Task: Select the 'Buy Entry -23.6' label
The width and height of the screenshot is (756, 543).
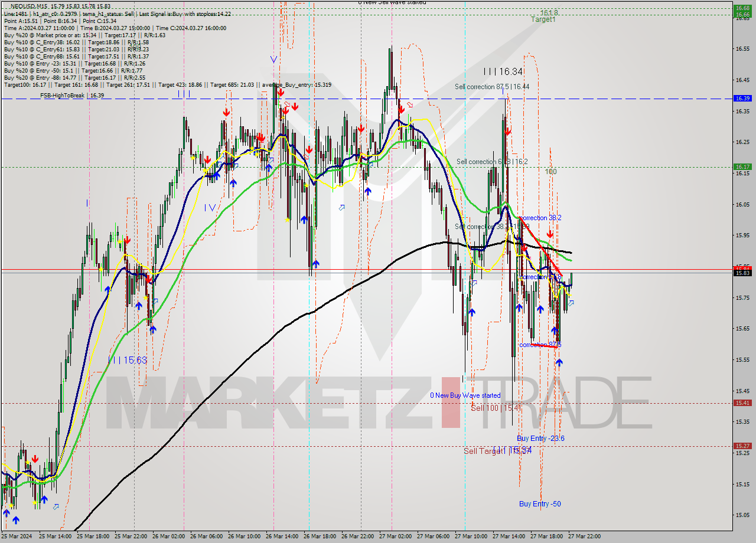Action: point(540,439)
